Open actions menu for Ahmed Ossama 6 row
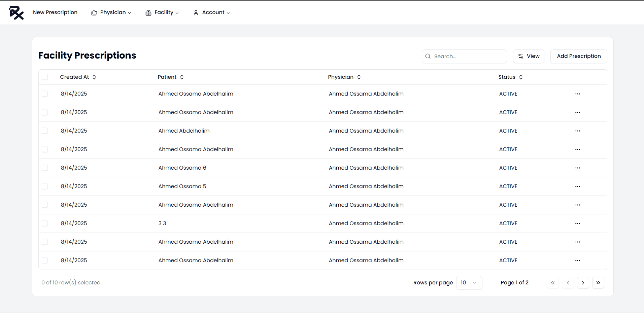644x313 pixels. pos(577,168)
